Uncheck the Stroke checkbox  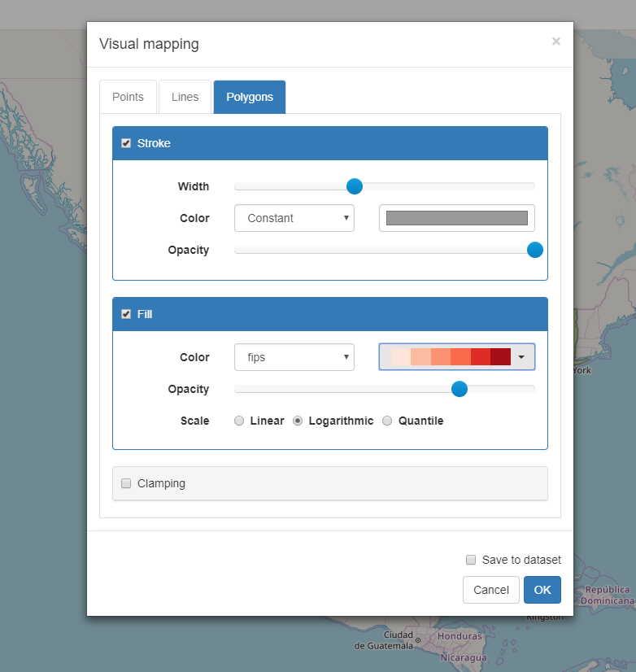(x=126, y=143)
